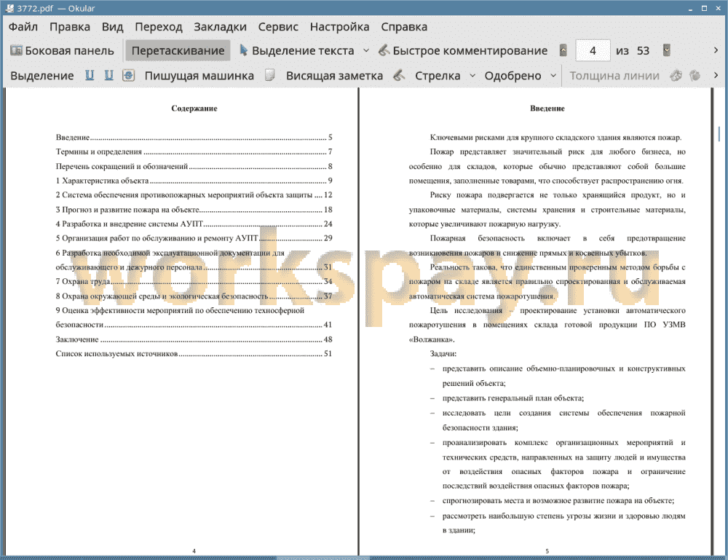The height and width of the screenshot is (560, 728).
Task: Select Пишущая машинка typewriter tool
Action: click(x=199, y=76)
